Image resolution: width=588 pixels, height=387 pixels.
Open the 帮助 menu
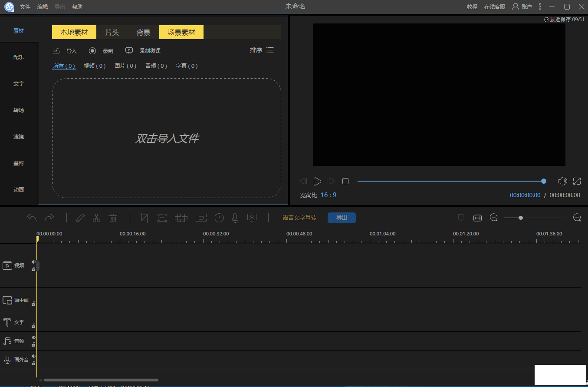click(x=77, y=7)
